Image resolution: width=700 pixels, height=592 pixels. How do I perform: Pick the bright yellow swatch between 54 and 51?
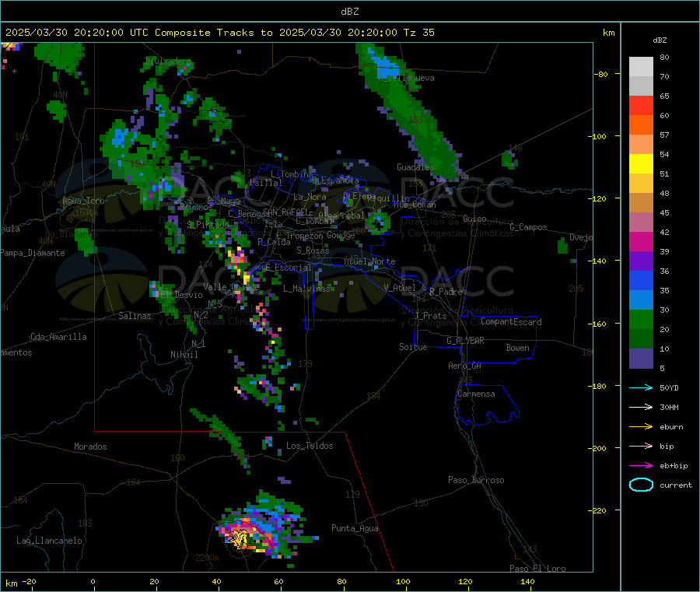click(641, 164)
